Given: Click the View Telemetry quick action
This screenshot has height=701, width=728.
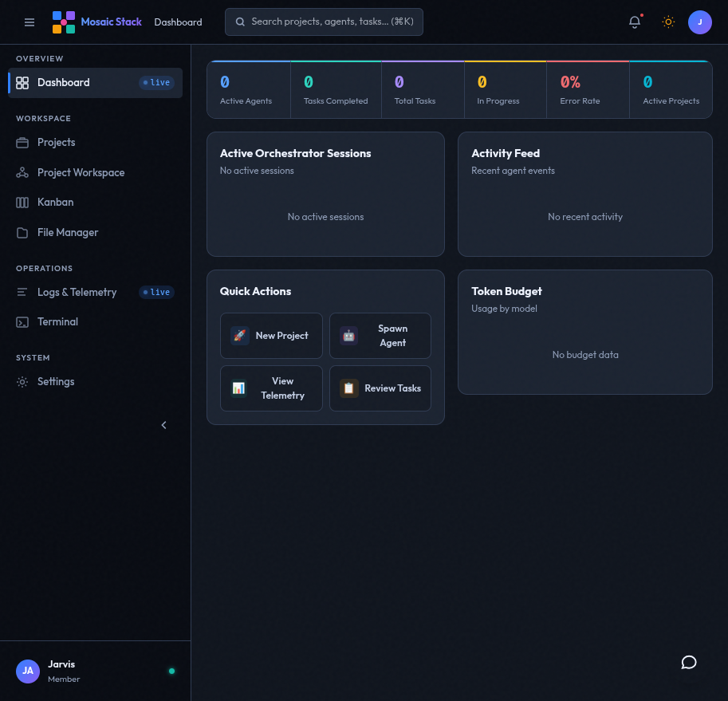Looking at the screenshot, I should point(271,388).
